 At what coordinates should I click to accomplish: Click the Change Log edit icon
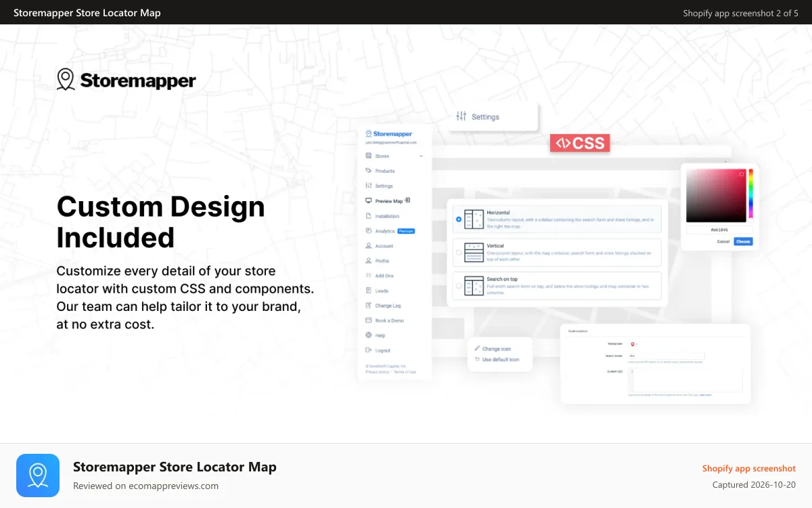click(368, 305)
